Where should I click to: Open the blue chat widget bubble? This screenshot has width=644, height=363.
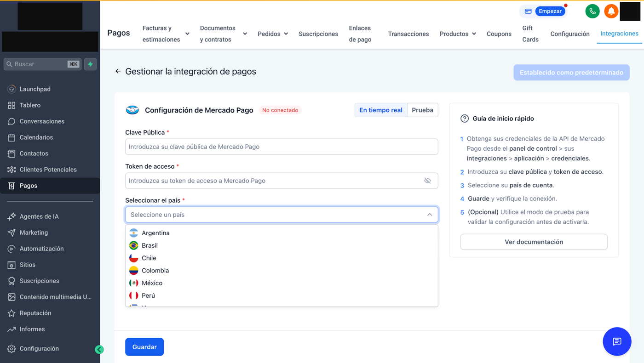click(x=617, y=341)
